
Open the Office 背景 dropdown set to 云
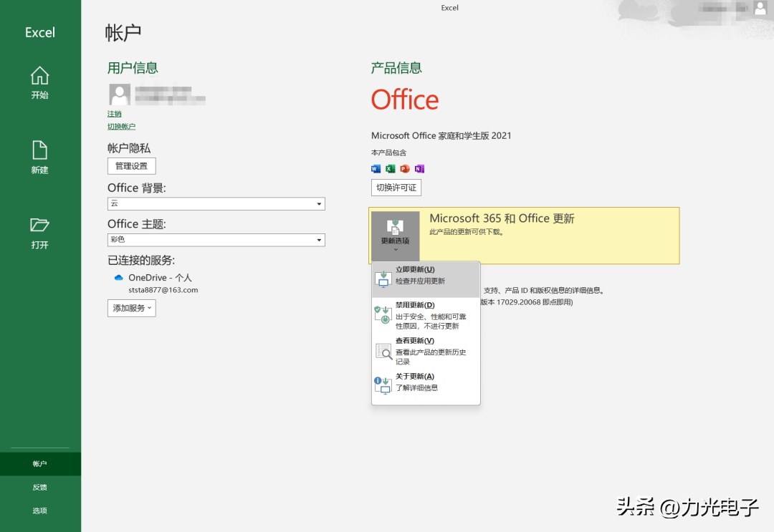216,203
